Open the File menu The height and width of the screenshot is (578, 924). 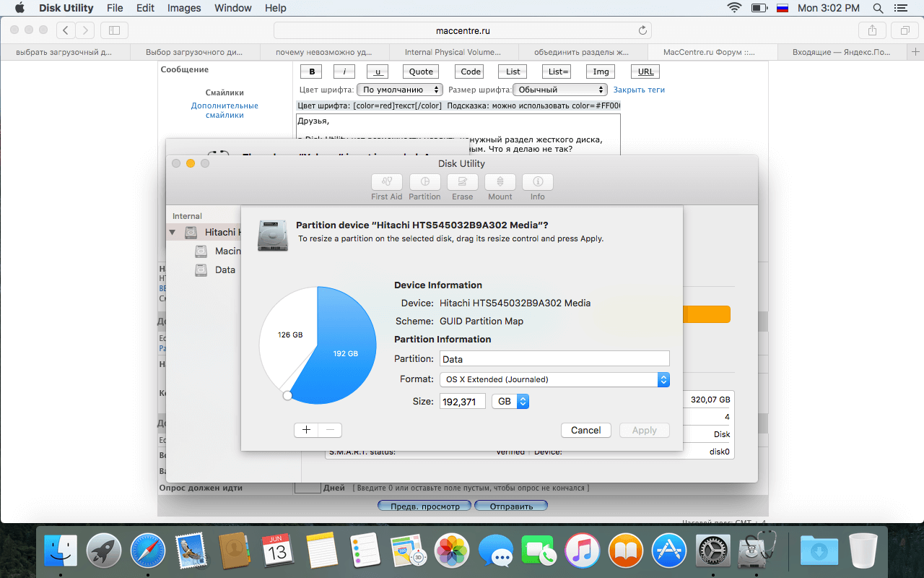pyautogui.click(x=115, y=8)
